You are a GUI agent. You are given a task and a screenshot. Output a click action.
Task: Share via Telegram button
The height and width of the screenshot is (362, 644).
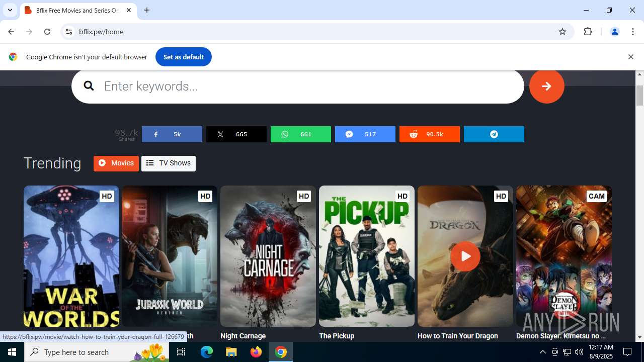click(494, 134)
